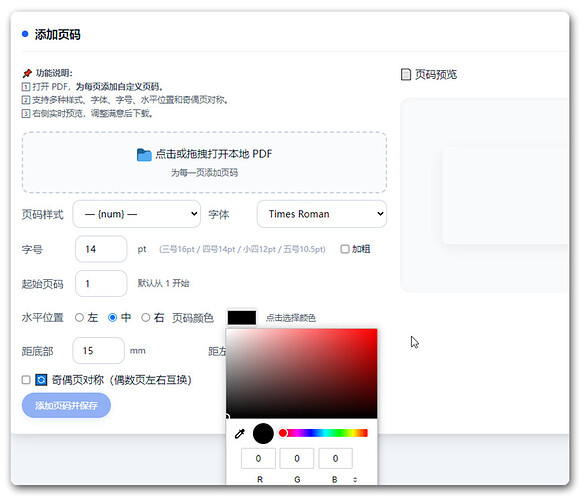This screenshot has height=500, width=583.
Task: Open the 页码样式 style dropdown
Action: 137,214
